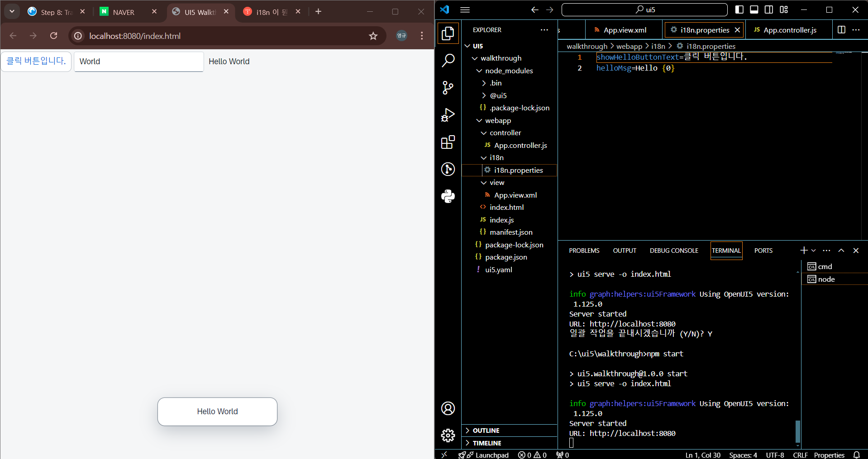This screenshot has width=868, height=459.
Task: Split the editor to the right
Action: [x=841, y=30]
